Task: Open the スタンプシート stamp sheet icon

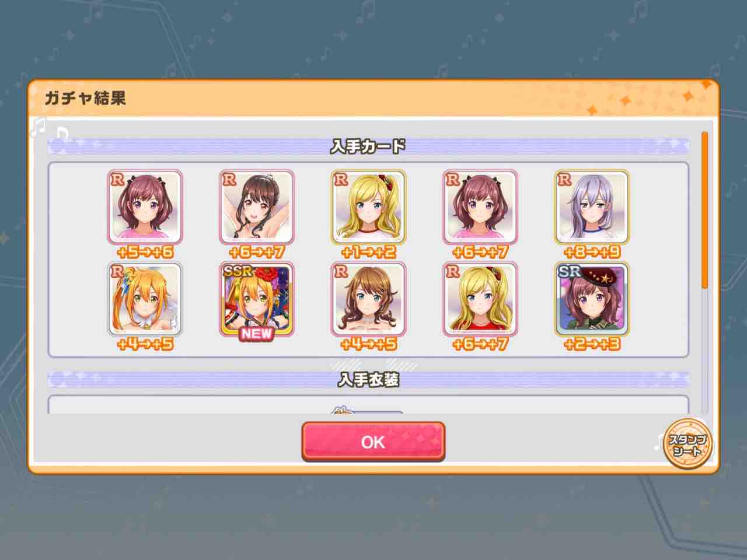Action: (689, 444)
